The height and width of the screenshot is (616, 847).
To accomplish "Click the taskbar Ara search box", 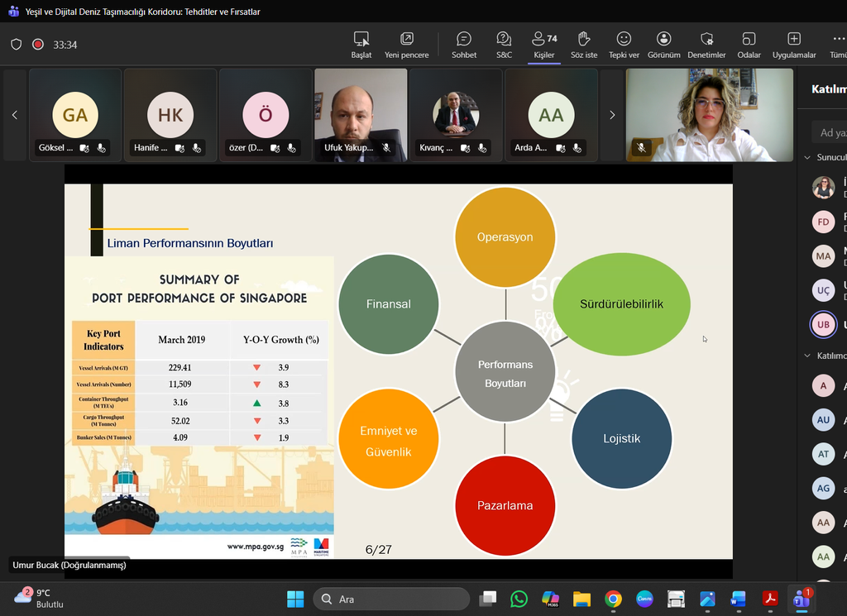I will coord(391,599).
